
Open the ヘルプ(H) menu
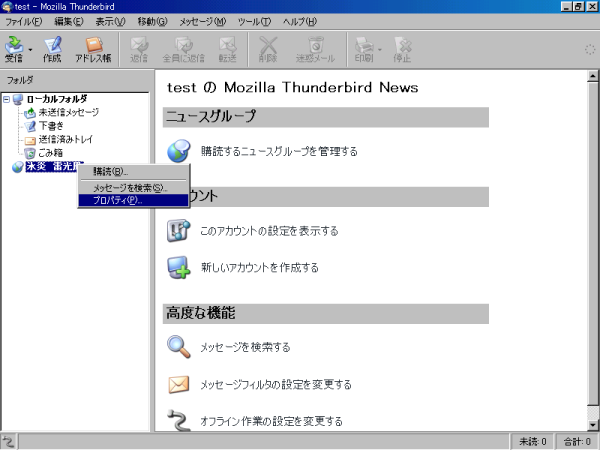coord(300,21)
